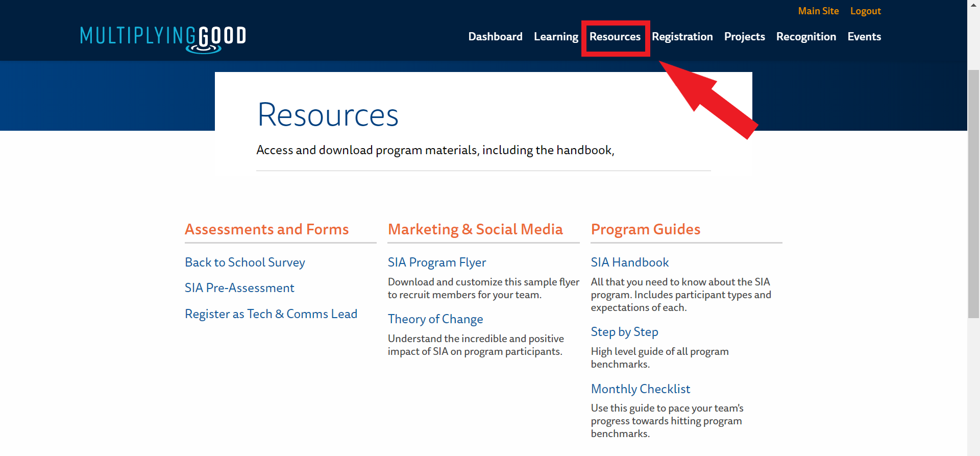The width and height of the screenshot is (980, 456).
Task: Open the SIA Handbook
Action: [x=630, y=262]
